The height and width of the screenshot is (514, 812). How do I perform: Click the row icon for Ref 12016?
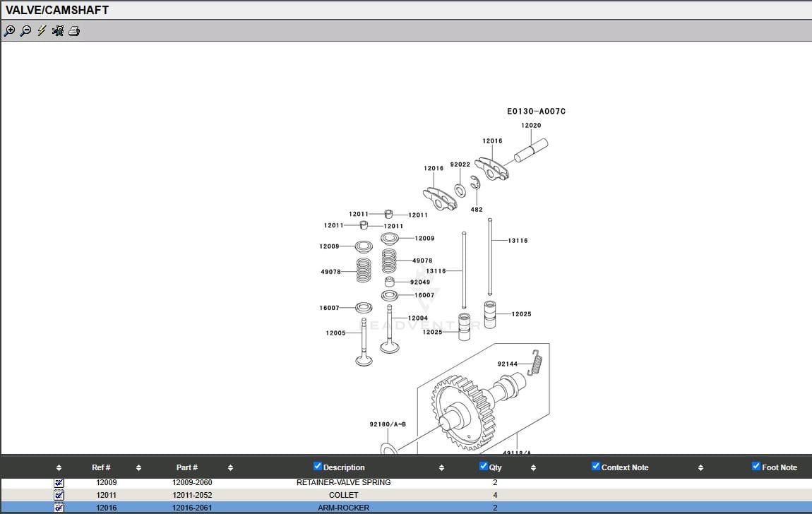pyautogui.click(x=59, y=508)
